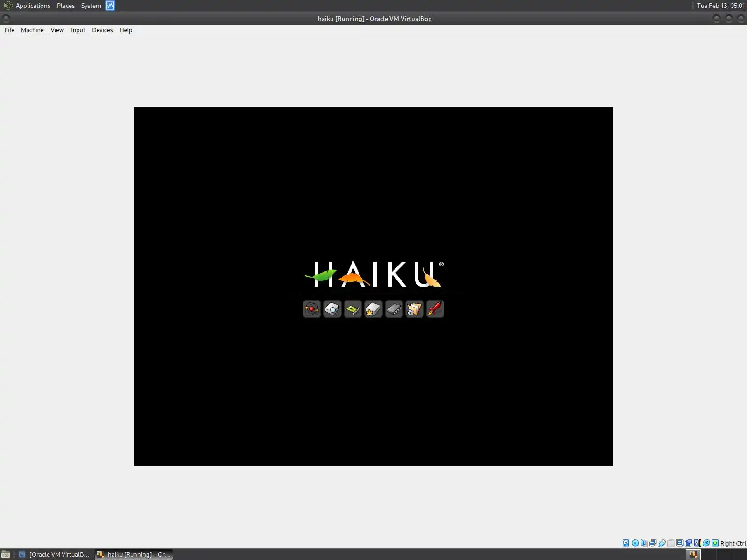Open the View menu

[x=57, y=30]
